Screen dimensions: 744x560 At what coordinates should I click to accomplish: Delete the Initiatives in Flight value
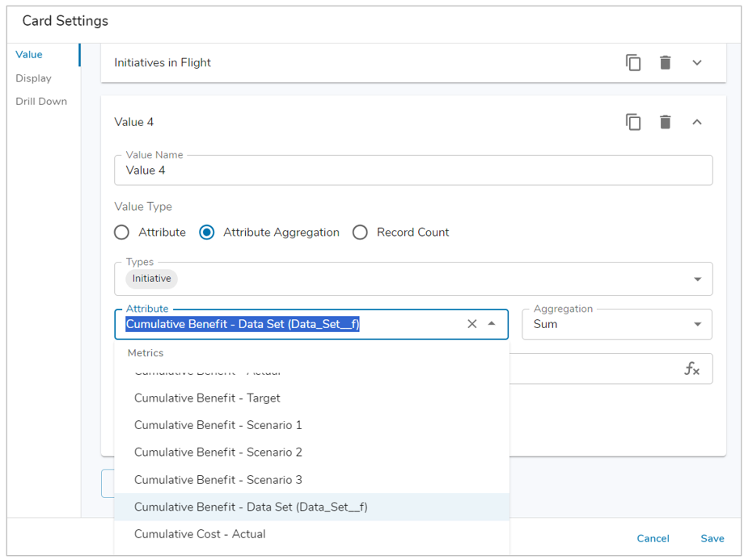coord(665,62)
